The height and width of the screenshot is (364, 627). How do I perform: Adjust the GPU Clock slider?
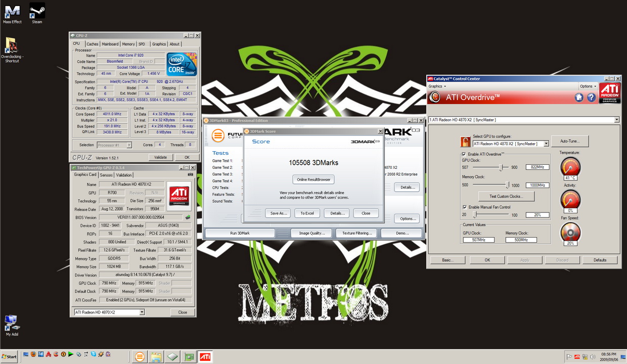(502, 167)
